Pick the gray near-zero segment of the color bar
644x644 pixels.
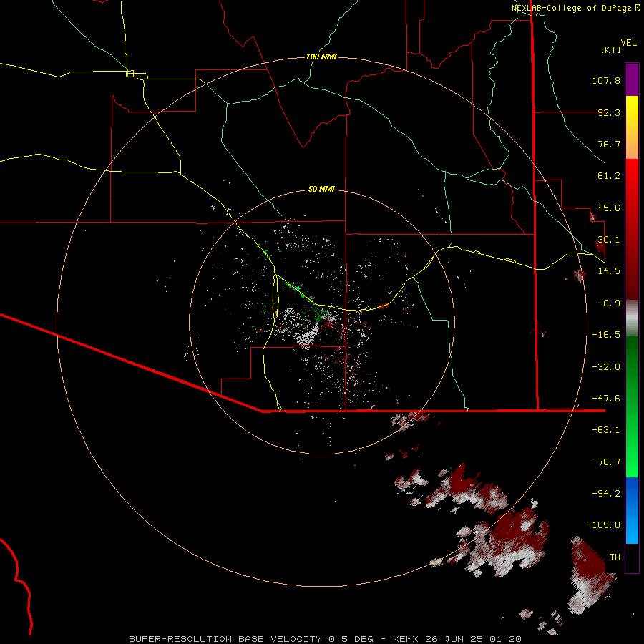coord(632,318)
